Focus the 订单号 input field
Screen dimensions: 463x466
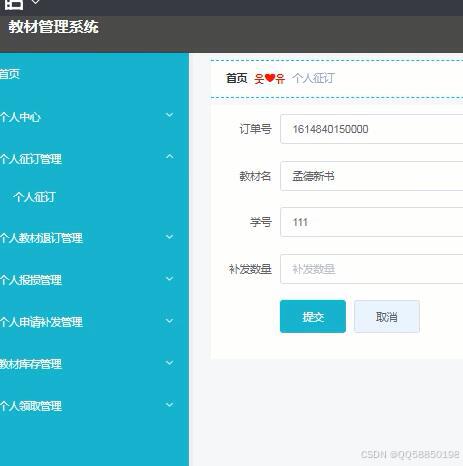pyautogui.click(x=372, y=129)
